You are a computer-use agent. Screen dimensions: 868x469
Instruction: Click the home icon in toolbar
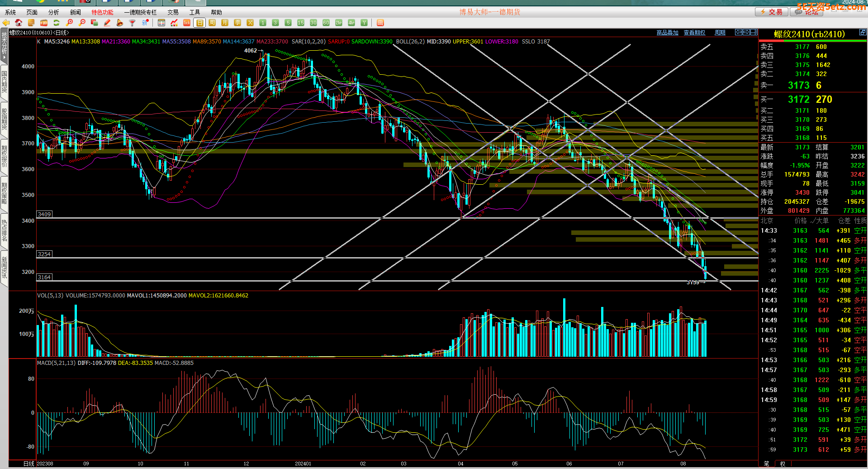click(x=19, y=23)
